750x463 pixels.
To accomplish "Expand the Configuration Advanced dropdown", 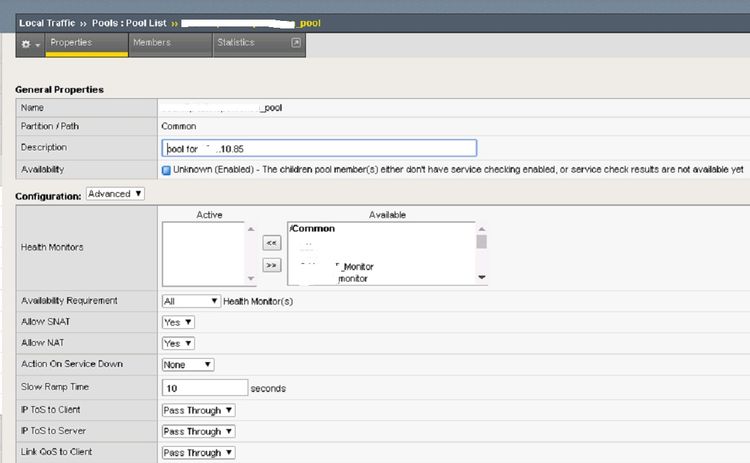I will 115,194.
